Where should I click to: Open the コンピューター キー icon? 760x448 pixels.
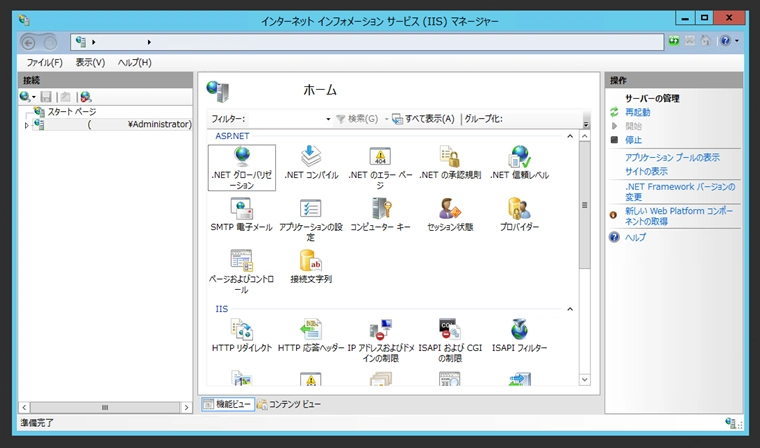point(380,215)
